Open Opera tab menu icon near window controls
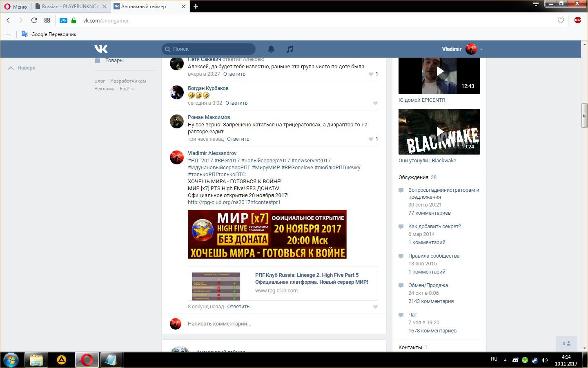Screen dimensions: 588x368 [x=536, y=4]
